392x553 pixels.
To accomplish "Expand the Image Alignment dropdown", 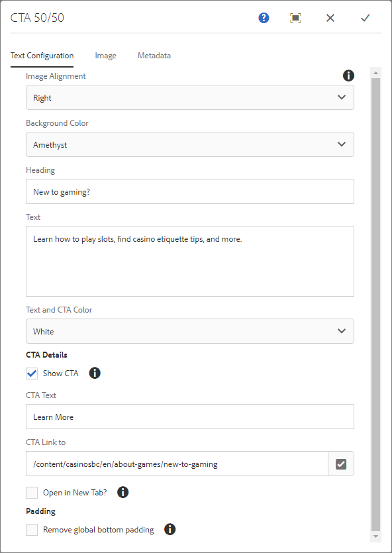I will (190, 97).
